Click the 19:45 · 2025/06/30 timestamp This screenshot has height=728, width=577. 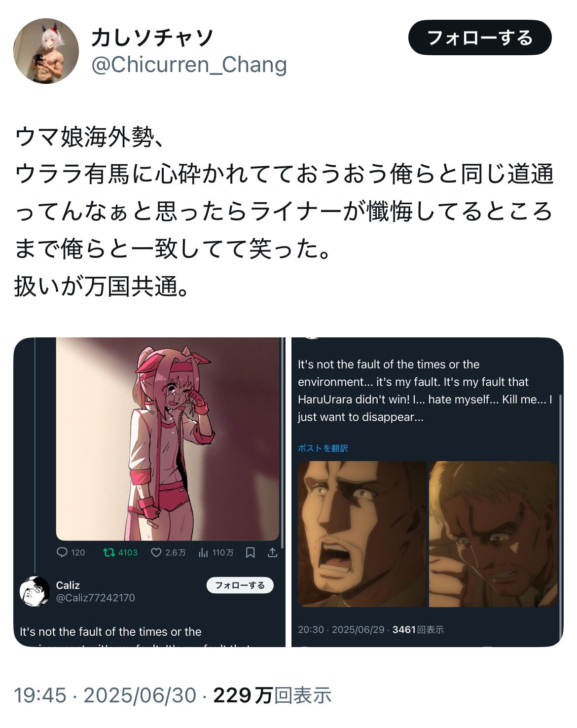click(x=105, y=695)
